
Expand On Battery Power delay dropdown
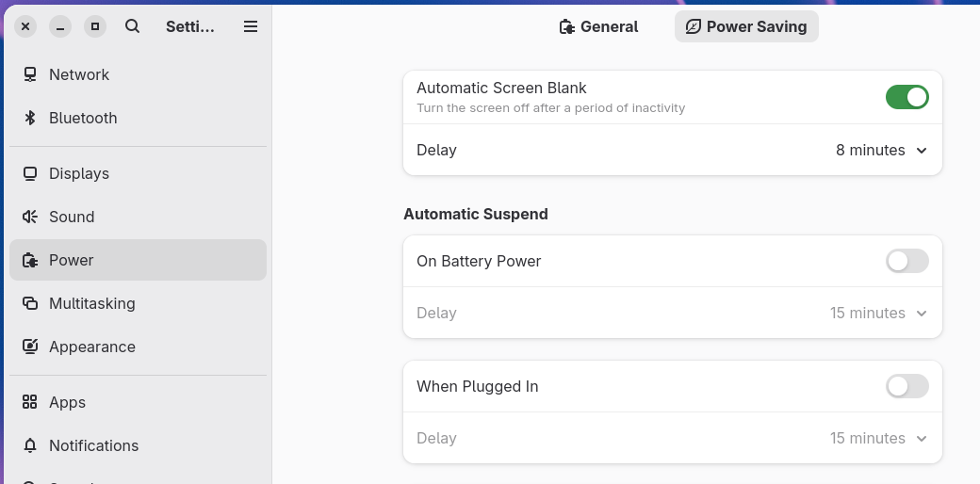878,313
